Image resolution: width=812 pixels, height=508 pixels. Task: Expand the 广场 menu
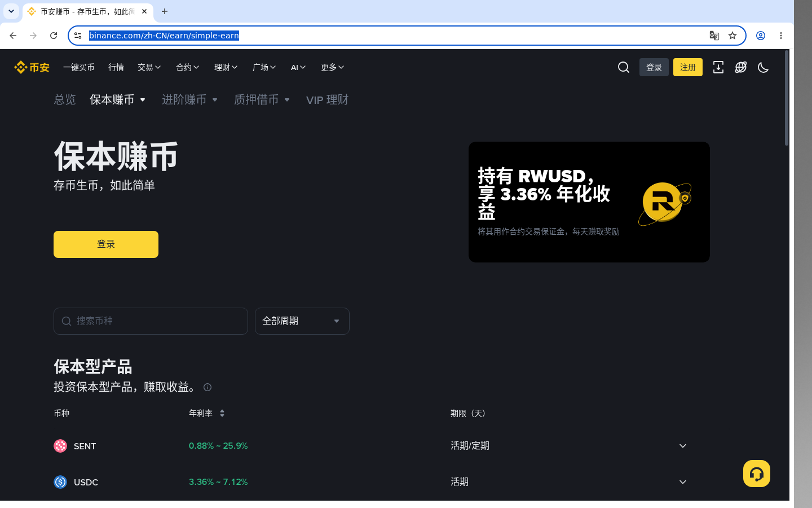(x=264, y=67)
